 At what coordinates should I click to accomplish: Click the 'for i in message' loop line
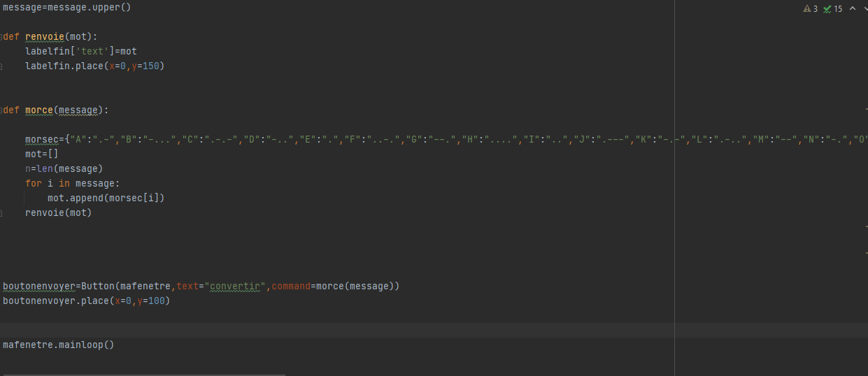73,184
